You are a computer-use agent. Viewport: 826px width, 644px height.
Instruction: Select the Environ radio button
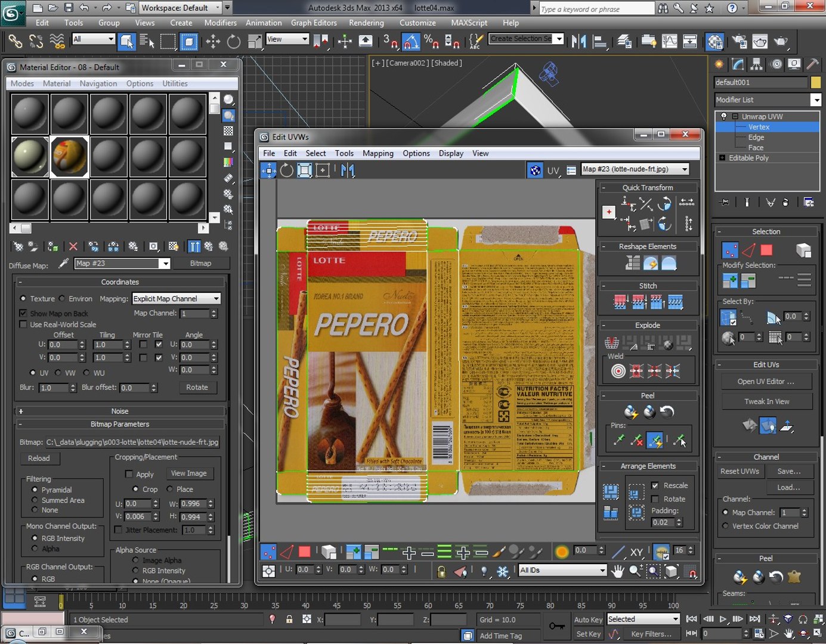pos(62,299)
